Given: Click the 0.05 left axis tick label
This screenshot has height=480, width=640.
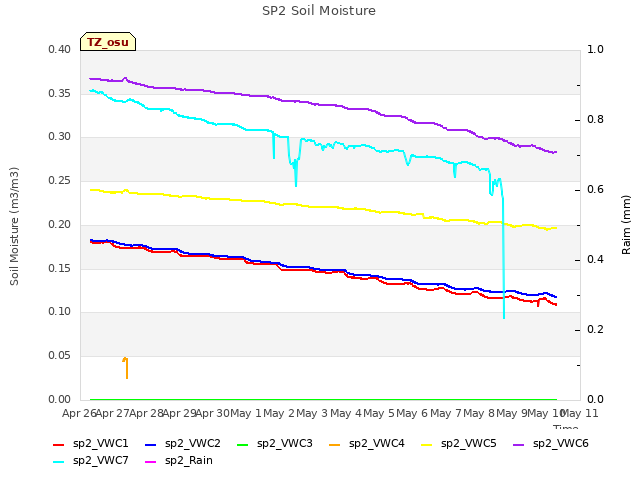Looking at the screenshot, I should [x=59, y=356].
